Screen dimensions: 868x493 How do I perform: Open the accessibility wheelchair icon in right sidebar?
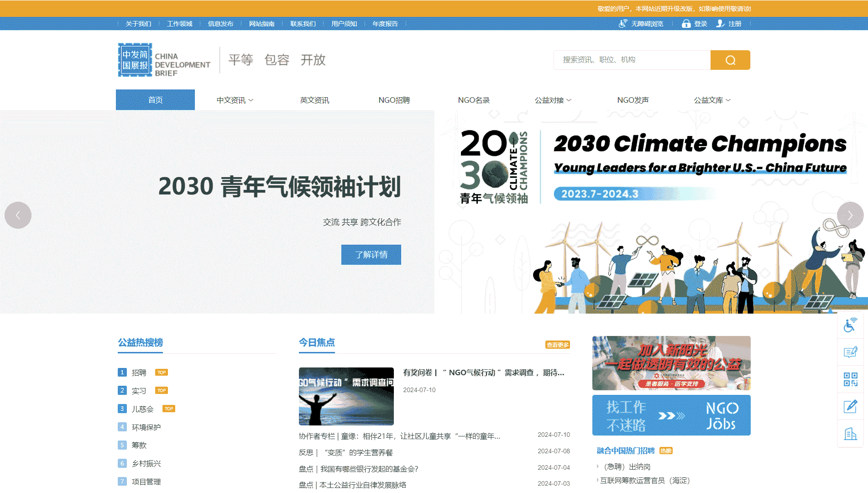[850, 325]
